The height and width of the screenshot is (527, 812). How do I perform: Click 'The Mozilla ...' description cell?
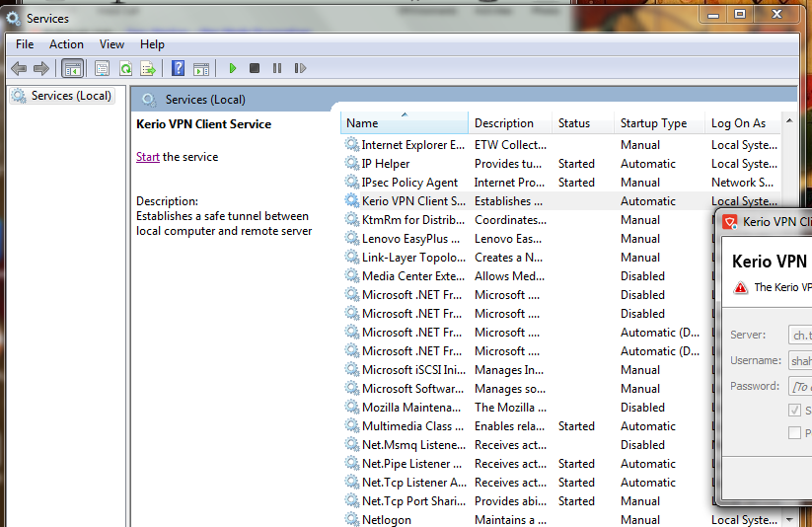[x=511, y=408]
